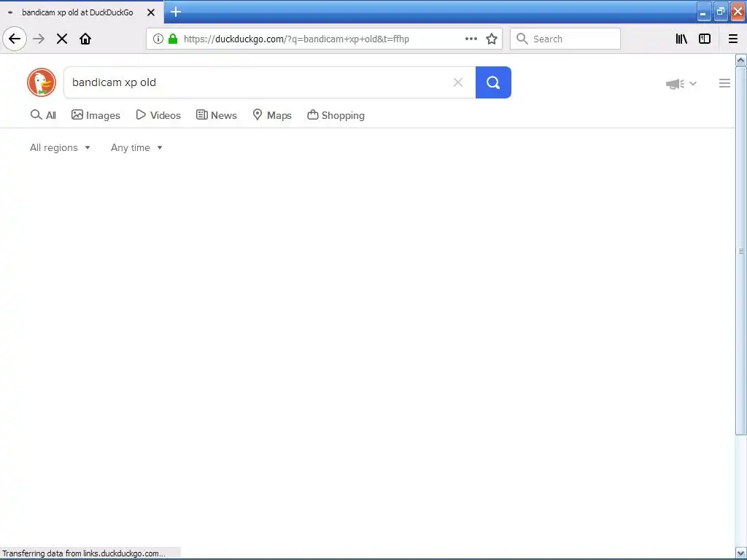Screen dimensions: 747x560
Task: Open the Library bookshelf icon
Action: tap(681, 39)
